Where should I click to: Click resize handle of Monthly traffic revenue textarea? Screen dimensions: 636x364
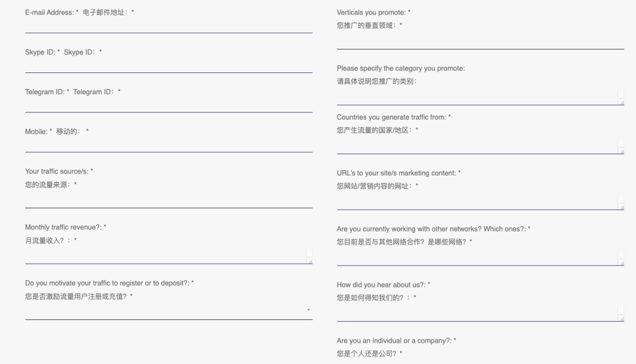pyautogui.click(x=310, y=261)
